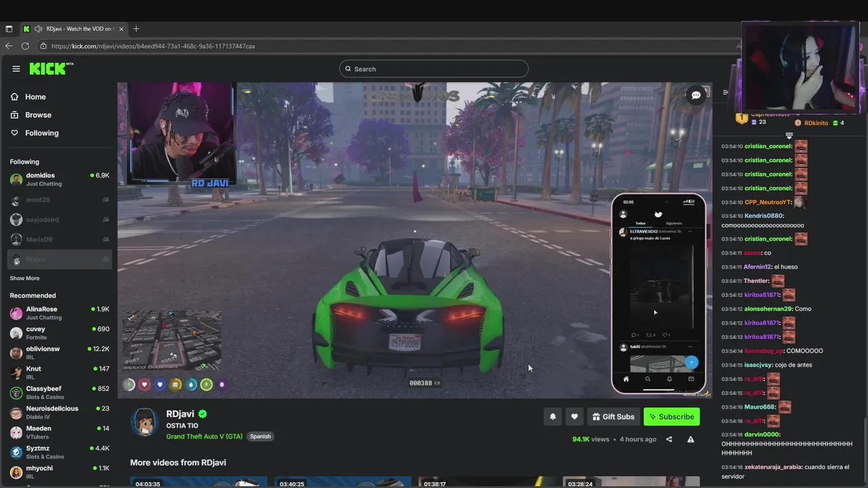Open the Grand Theft Auto V (GTA) category link
Image resolution: width=868 pixels, height=488 pixels.
[x=204, y=436]
